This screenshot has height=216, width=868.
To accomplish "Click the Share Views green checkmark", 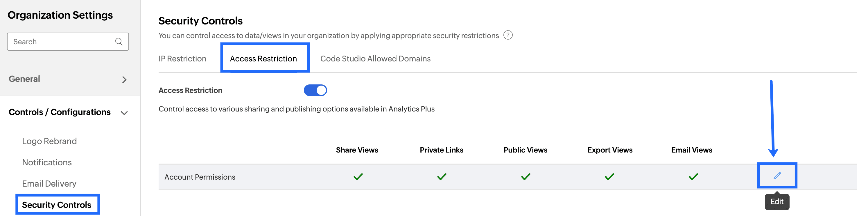I will click(358, 176).
